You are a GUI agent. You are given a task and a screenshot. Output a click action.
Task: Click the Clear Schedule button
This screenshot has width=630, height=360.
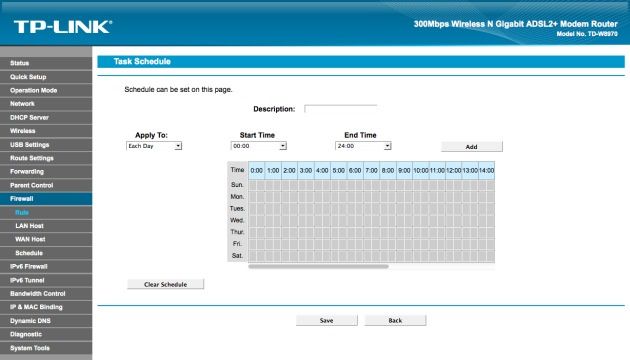[166, 284]
